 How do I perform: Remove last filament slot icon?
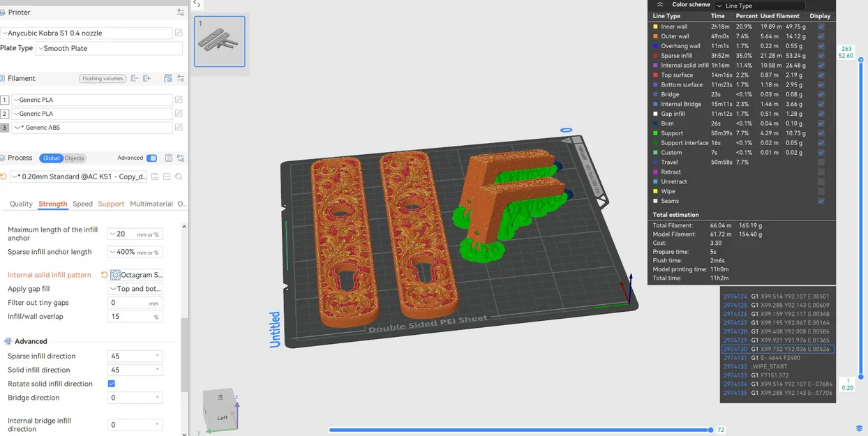pos(135,79)
